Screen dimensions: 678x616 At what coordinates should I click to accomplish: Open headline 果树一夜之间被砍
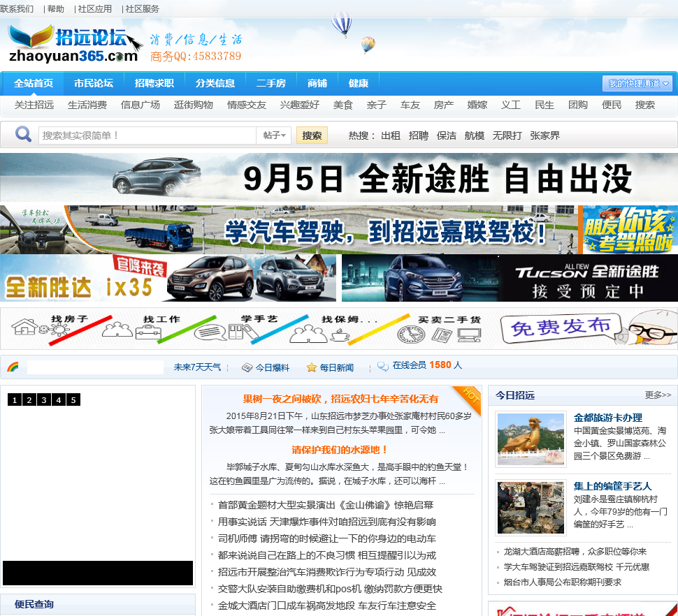340,399
